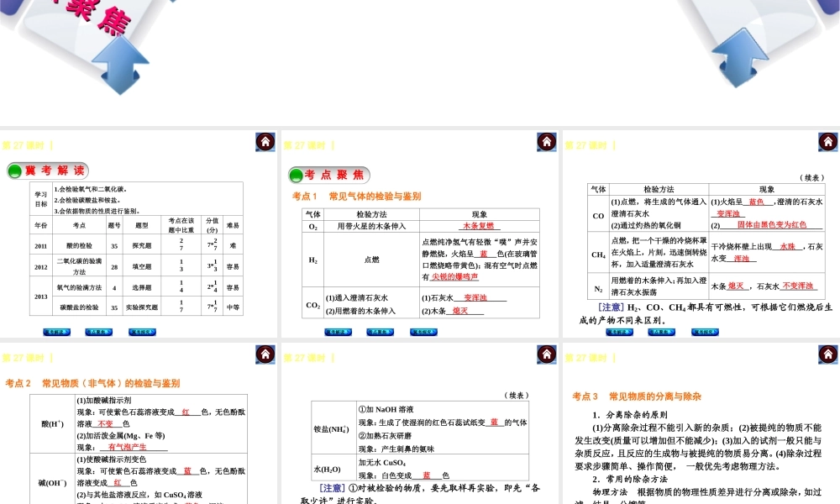Click middle blue nav button under the H₂、CO、CH₄ note
Image resolution: width=840 pixels, height=504 pixels.
point(661,332)
